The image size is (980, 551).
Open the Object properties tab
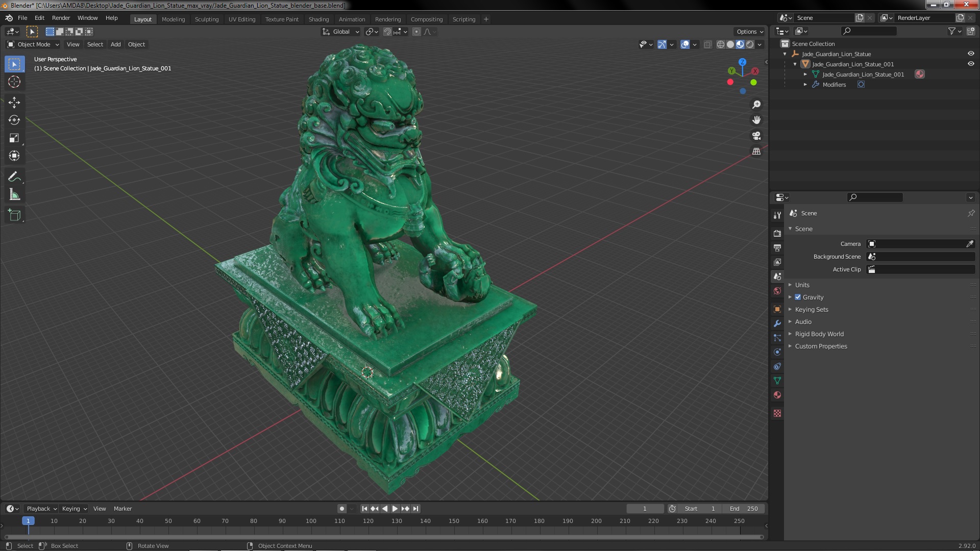click(x=777, y=309)
